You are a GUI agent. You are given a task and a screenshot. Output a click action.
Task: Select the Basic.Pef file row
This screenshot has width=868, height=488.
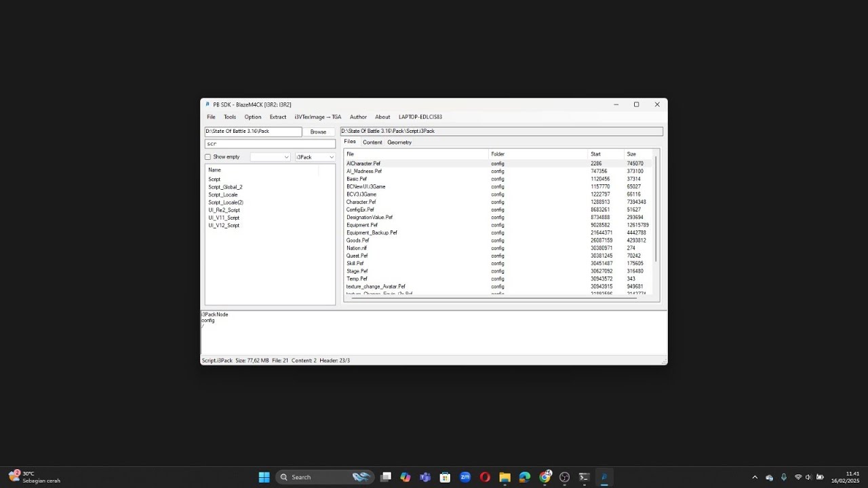(x=498, y=179)
